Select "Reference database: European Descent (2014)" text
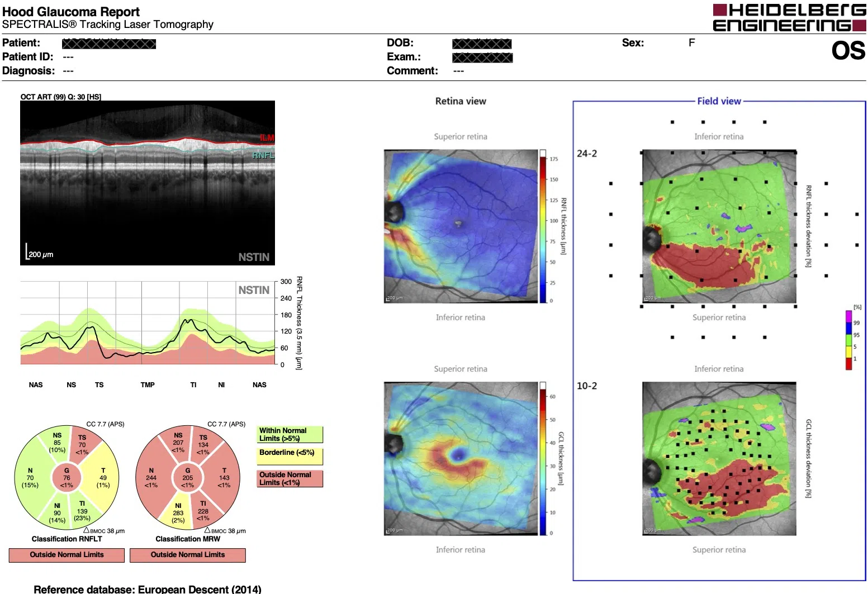This screenshot has height=594, width=868. [x=148, y=589]
